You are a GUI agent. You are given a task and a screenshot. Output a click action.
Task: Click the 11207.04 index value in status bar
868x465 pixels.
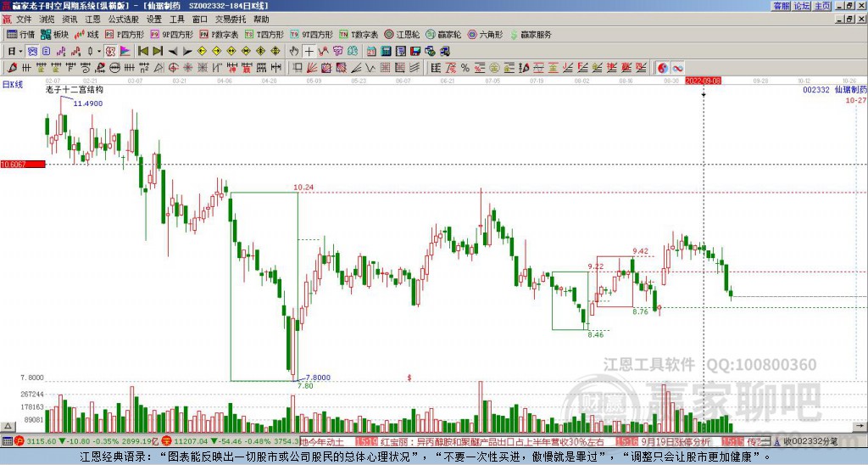click(192, 442)
